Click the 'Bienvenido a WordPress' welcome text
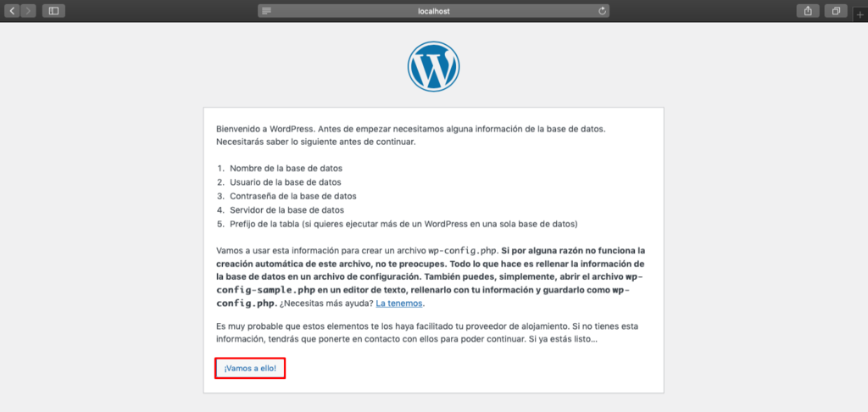This screenshot has height=412, width=868. pos(411,135)
